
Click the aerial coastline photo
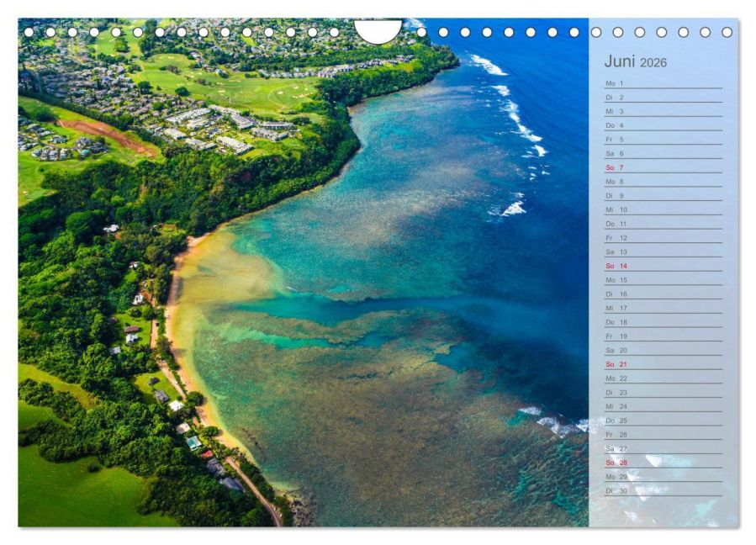[304, 272]
